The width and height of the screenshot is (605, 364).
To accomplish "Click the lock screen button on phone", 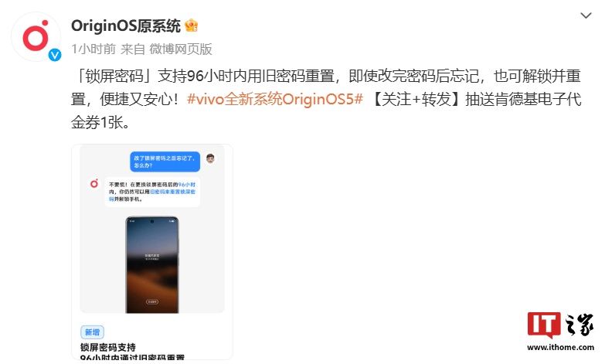I will [x=152, y=301].
